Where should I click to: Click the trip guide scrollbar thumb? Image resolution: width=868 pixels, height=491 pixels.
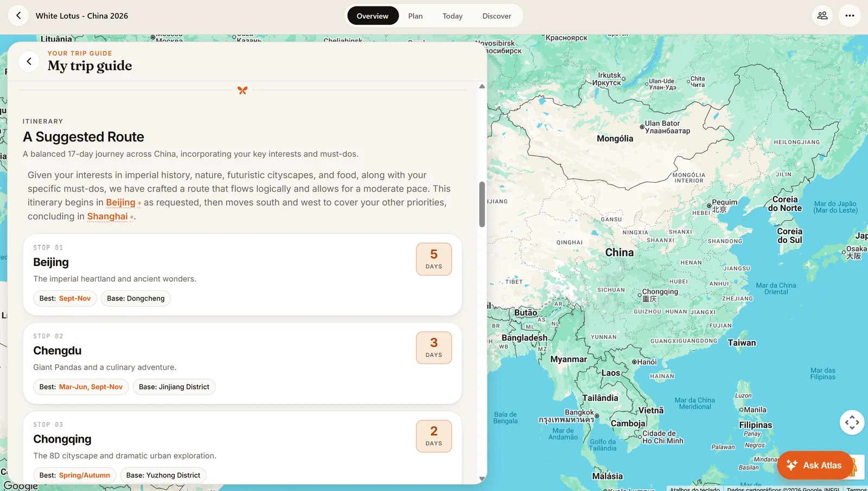[482, 205]
